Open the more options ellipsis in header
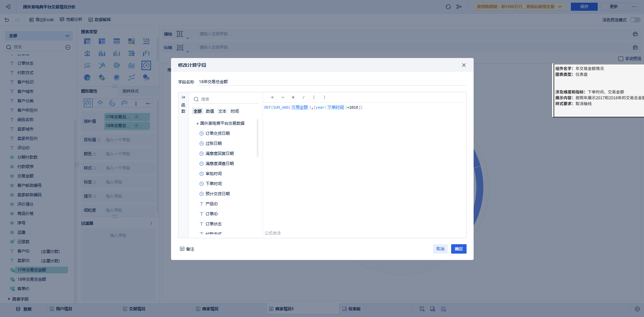 [634, 7]
